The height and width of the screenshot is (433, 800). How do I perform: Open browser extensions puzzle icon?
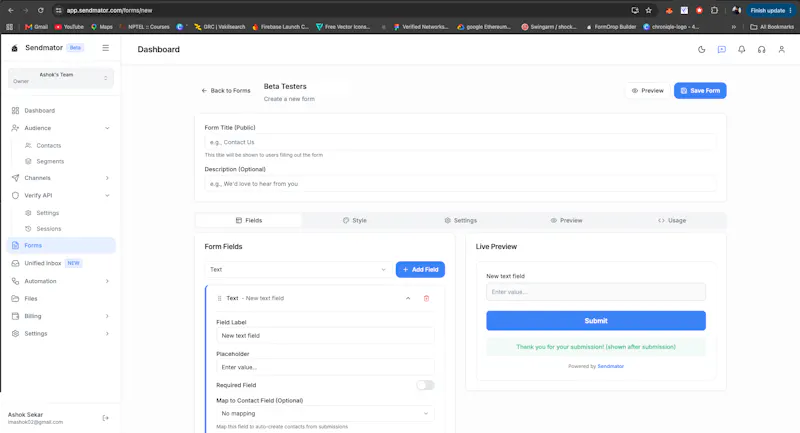point(714,10)
